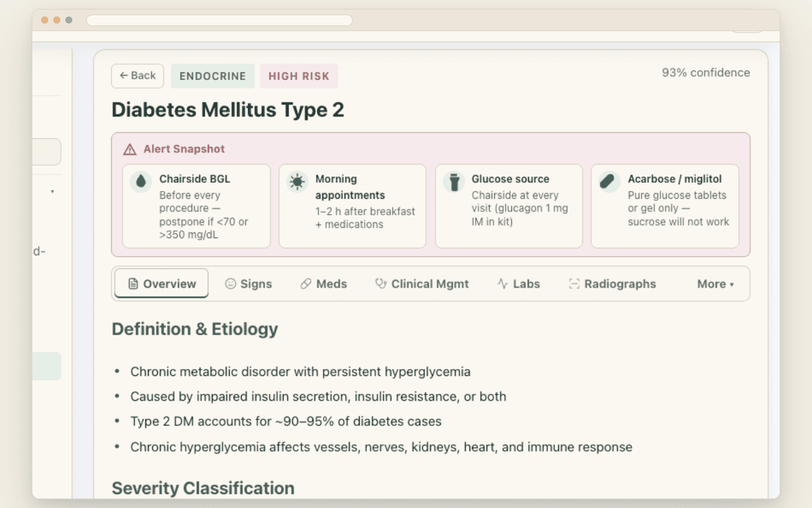
Task: Expand the More tabs dropdown
Action: 715,284
